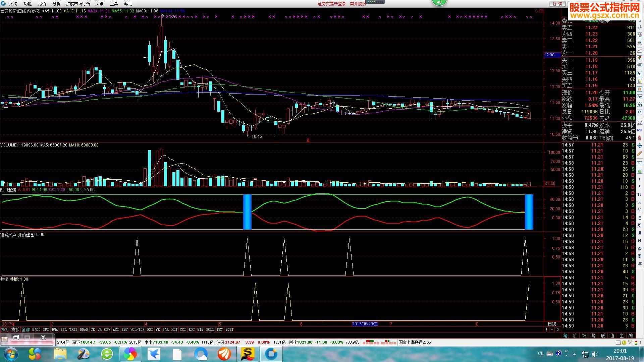
Task: Click the green refresh icon in sidebar
Action: click(x=640, y=171)
